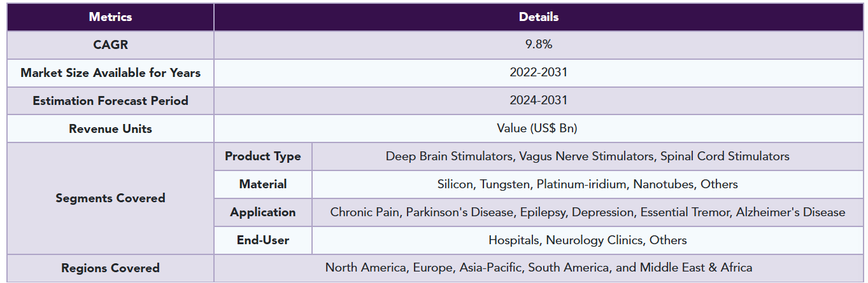Click the Details column header
The width and height of the screenshot is (868, 283).
tap(539, 17)
